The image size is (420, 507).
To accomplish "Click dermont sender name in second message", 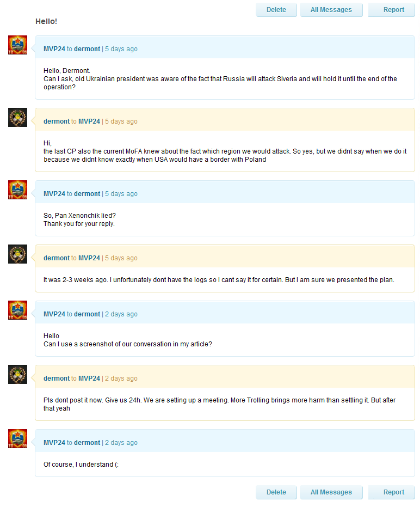I will pyautogui.click(x=57, y=121).
